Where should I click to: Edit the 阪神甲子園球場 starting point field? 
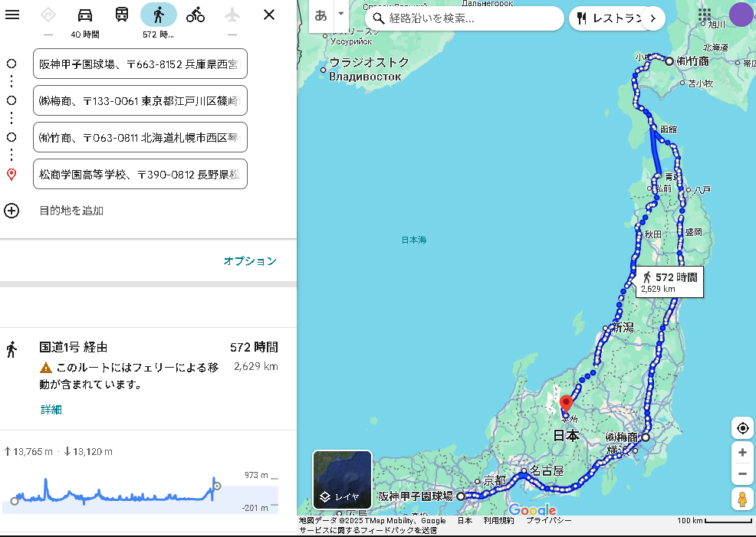click(140, 64)
